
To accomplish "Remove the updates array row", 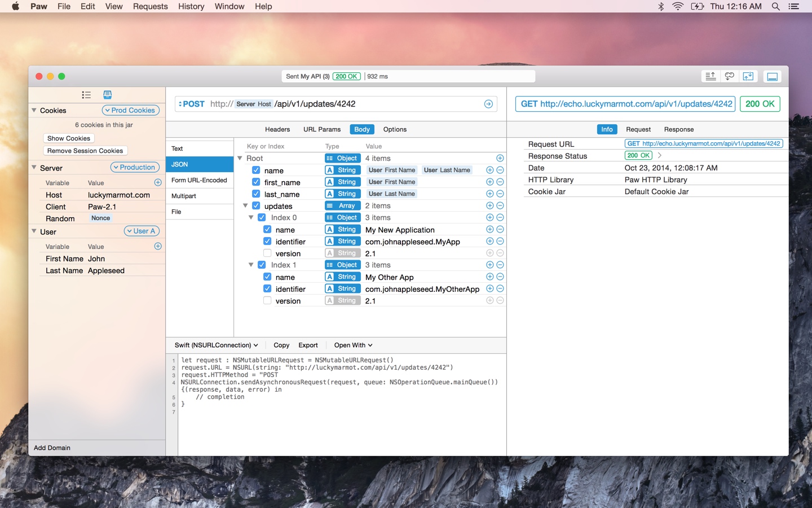I will 500,205.
